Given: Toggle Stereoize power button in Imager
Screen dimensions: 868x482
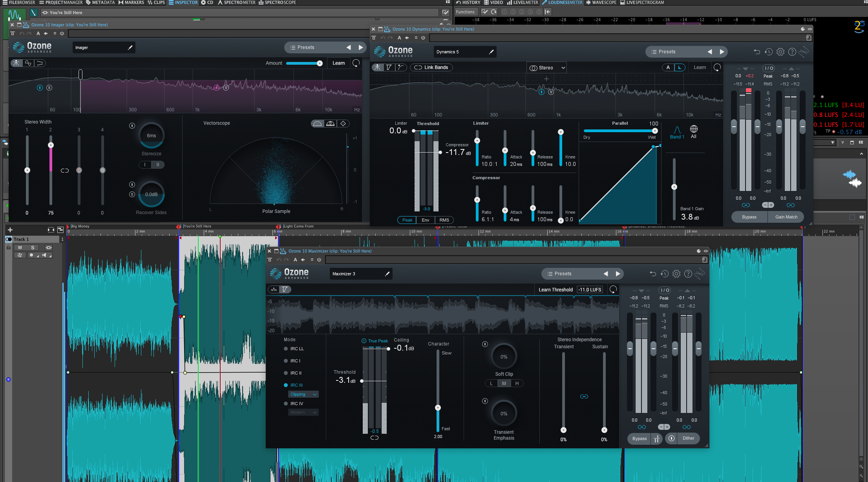Looking at the screenshot, I should [132, 126].
